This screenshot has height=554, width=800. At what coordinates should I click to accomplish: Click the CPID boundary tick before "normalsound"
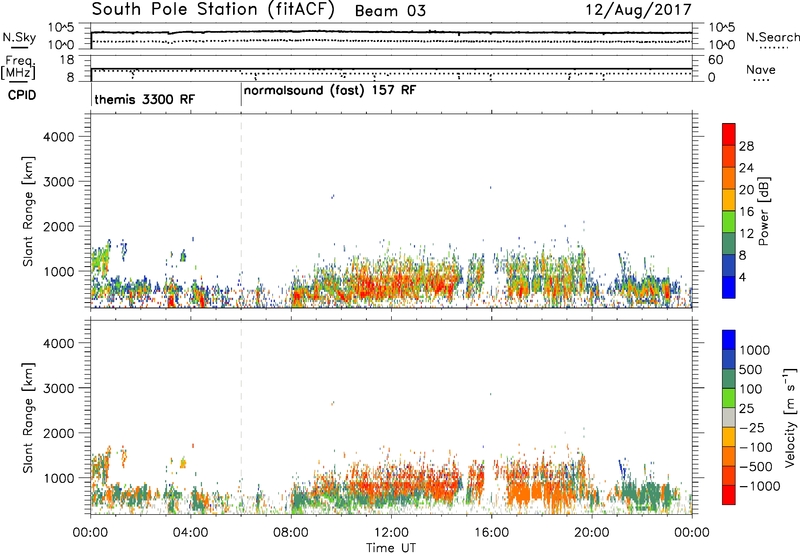pos(241,95)
